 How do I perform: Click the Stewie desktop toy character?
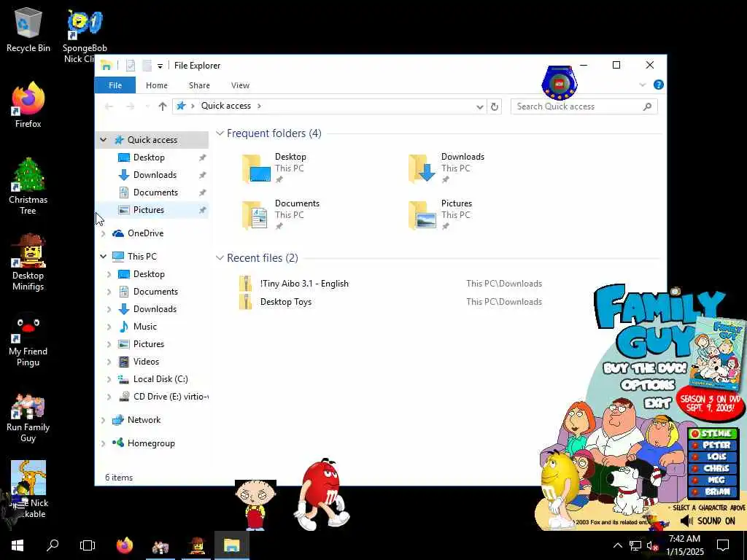coord(255,505)
